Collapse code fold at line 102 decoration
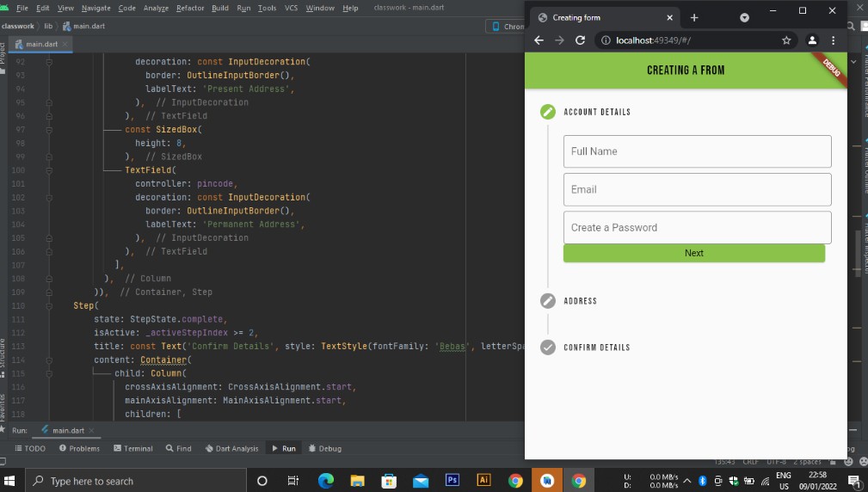This screenshot has width=868, height=492. pos(49,198)
